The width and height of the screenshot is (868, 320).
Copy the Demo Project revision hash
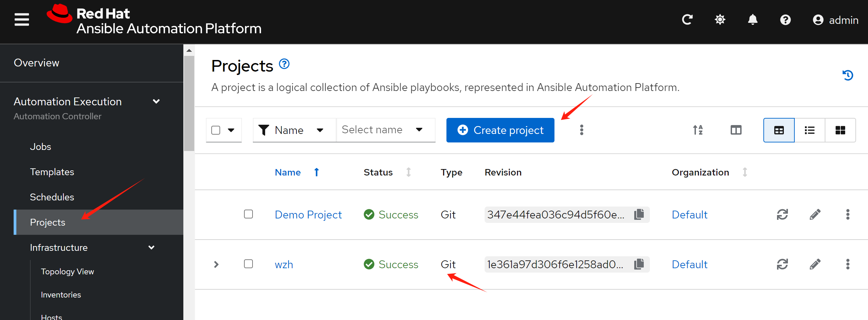pyautogui.click(x=639, y=214)
